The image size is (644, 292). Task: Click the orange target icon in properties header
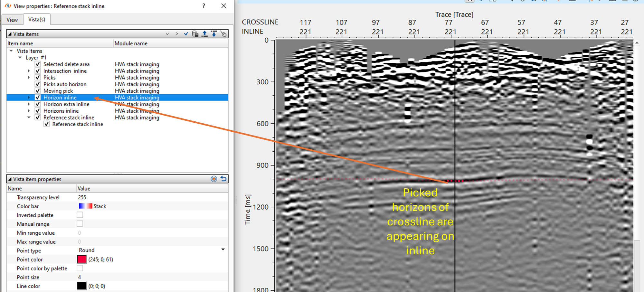click(214, 179)
